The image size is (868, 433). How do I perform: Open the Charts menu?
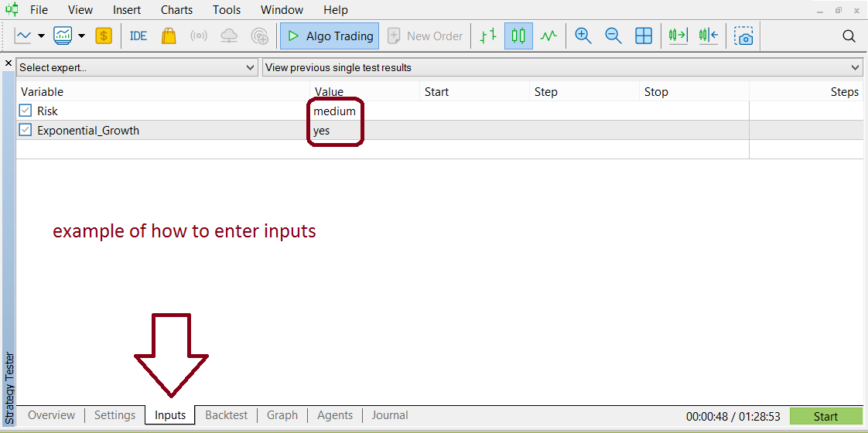[x=176, y=10]
